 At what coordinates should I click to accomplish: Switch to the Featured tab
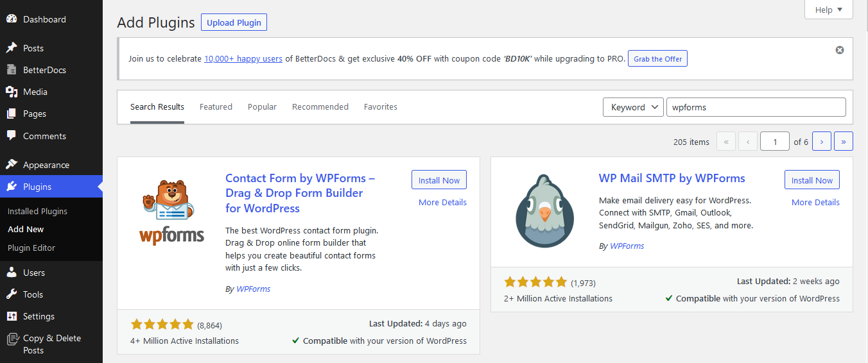coord(216,107)
